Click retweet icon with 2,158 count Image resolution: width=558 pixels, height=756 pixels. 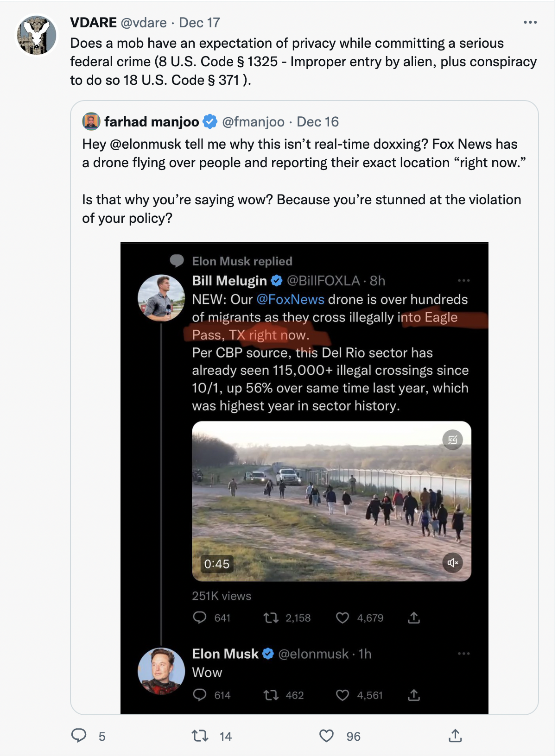(271, 617)
